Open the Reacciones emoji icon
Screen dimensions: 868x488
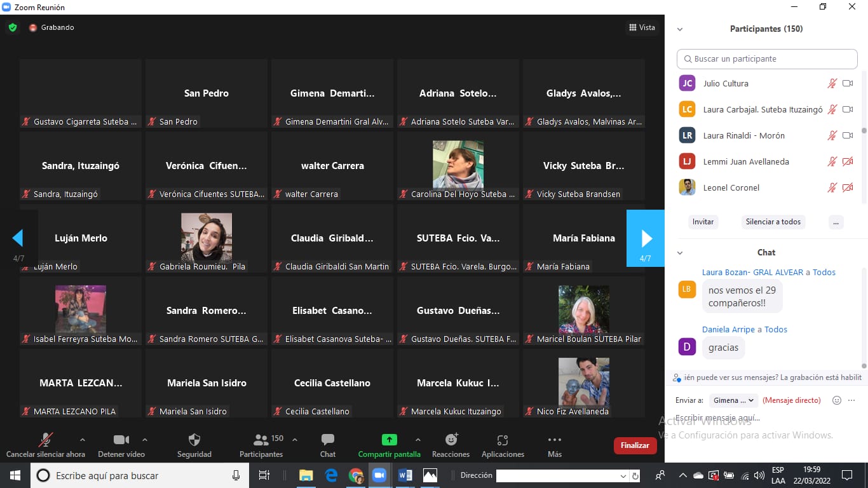[x=451, y=440]
